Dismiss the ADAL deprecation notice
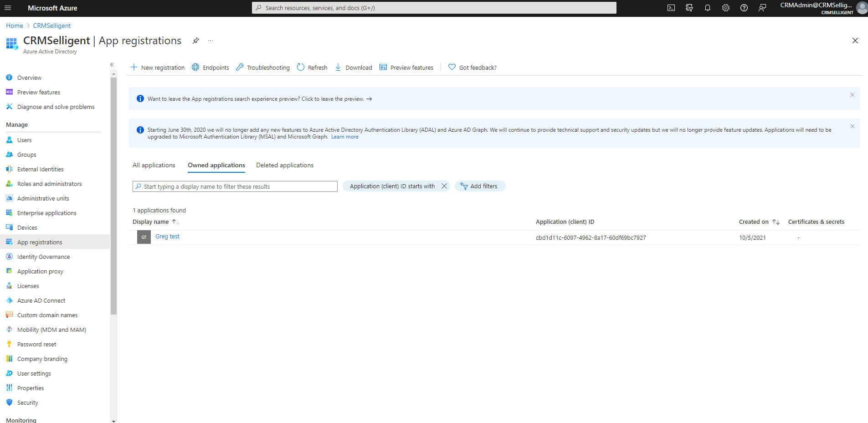Image resolution: width=868 pixels, height=423 pixels. coord(853,126)
